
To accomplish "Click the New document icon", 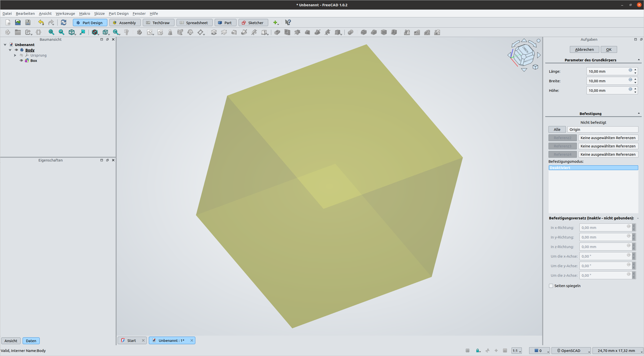I will pos(8,22).
